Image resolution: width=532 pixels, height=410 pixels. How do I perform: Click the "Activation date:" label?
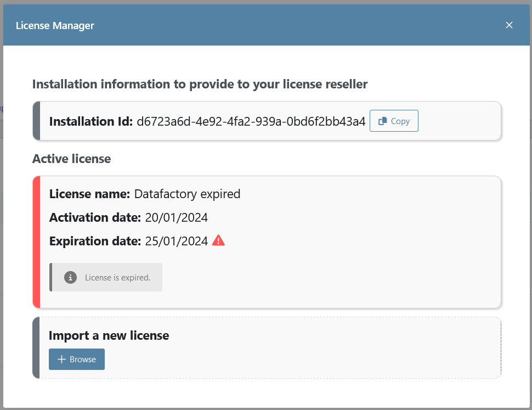[x=95, y=217]
